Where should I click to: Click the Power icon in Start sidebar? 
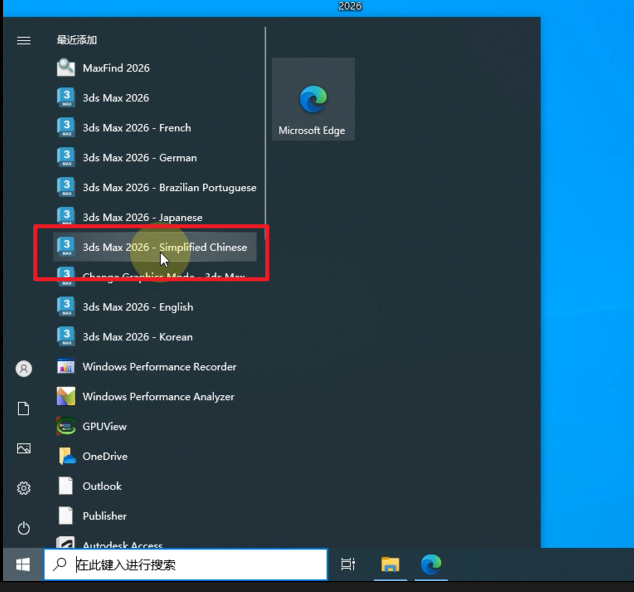click(x=24, y=528)
